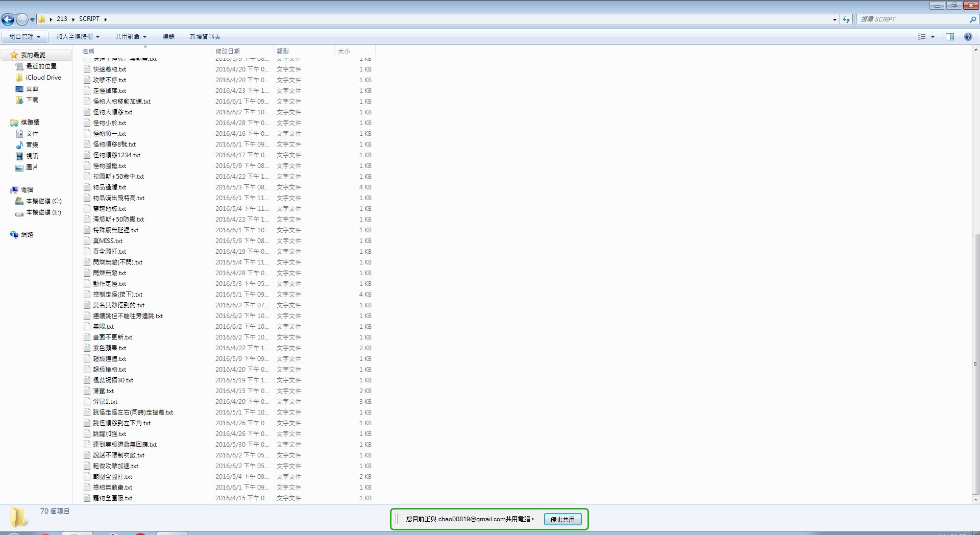Image resolution: width=980 pixels, height=535 pixels.
Task: Open recent pages dropdown next to Forward
Action: click(x=32, y=19)
